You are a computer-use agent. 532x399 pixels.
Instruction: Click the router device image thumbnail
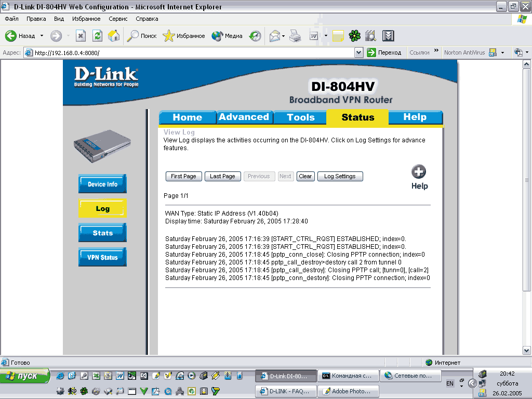102,146
